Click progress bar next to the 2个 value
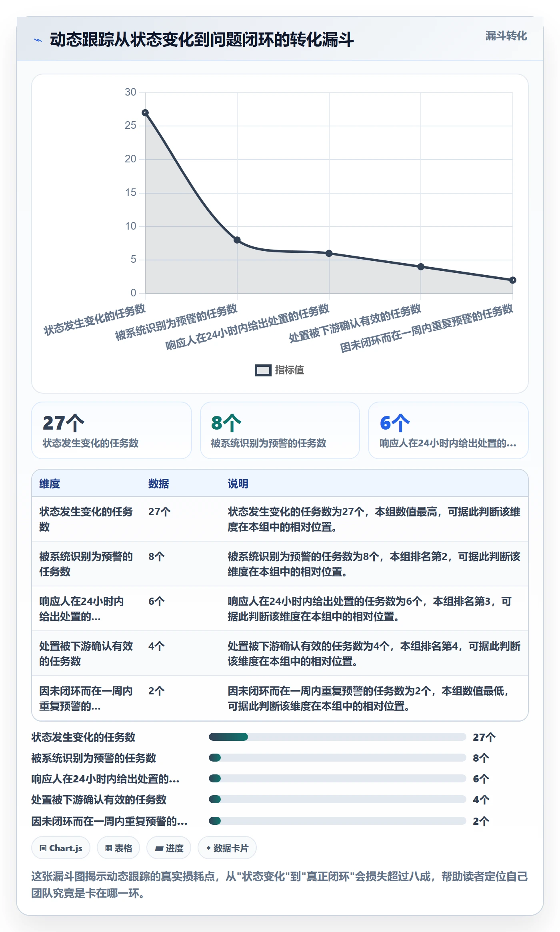This screenshot has width=560, height=932. [x=337, y=821]
